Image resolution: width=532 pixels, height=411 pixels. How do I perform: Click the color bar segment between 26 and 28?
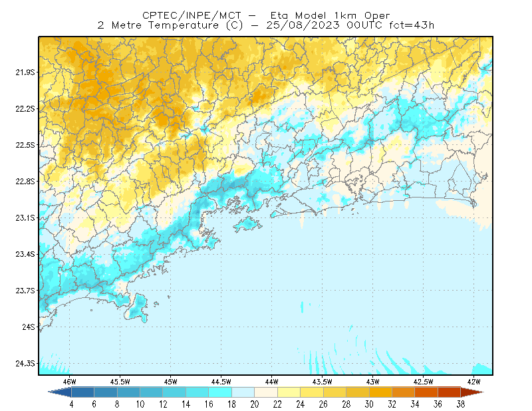pyautogui.click(x=335, y=392)
